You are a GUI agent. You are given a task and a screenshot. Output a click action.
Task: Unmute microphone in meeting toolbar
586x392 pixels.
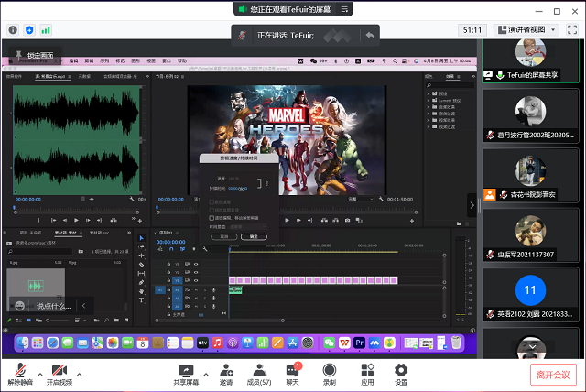tap(20, 374)
